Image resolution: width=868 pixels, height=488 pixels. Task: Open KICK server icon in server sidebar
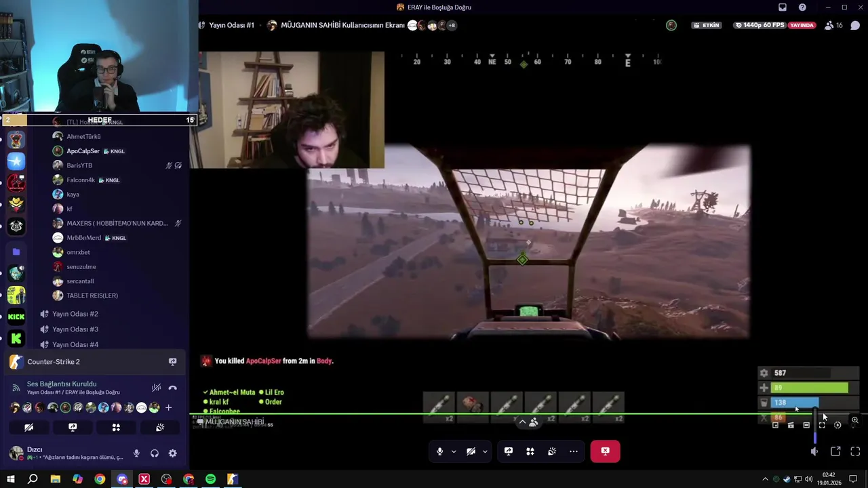pos(16,317)
